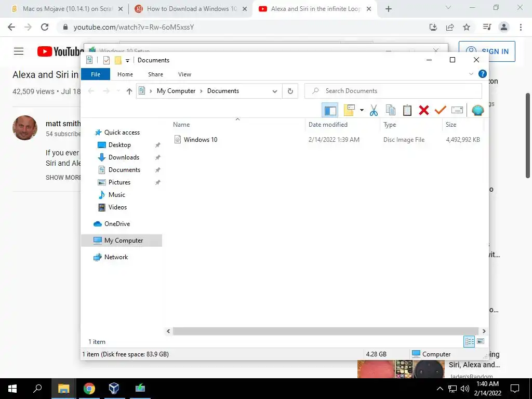Click the Properties quick access toolbar icon
532x399 pixels.
(106, 60)
